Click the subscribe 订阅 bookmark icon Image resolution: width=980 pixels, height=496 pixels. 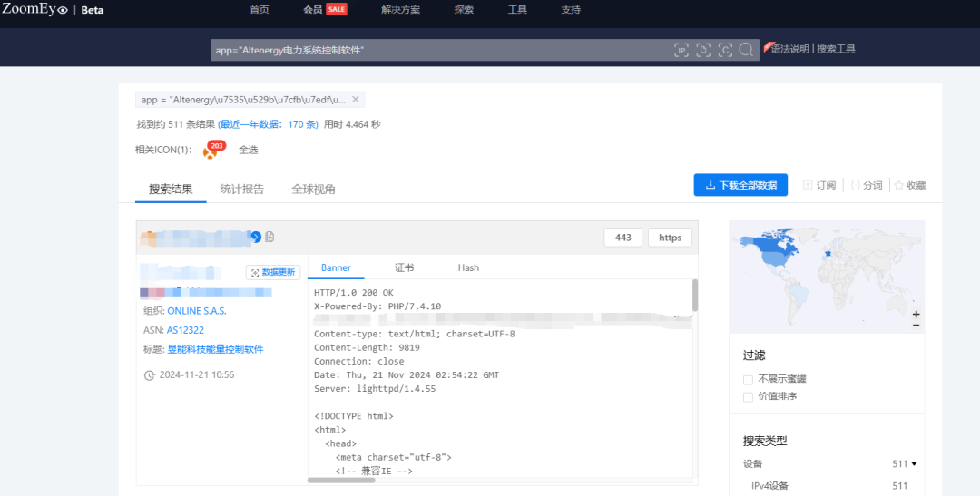pyautogui.click(x=808, y=186)
